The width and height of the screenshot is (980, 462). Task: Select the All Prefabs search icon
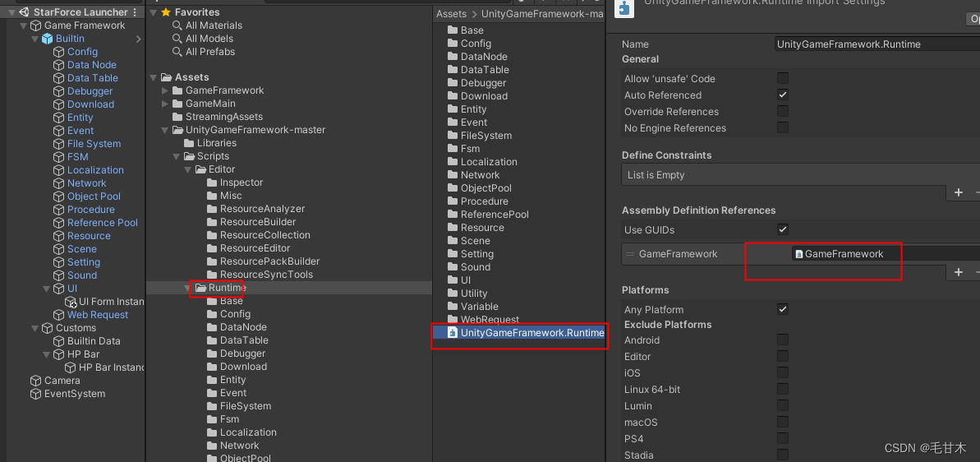click(177, 52)
